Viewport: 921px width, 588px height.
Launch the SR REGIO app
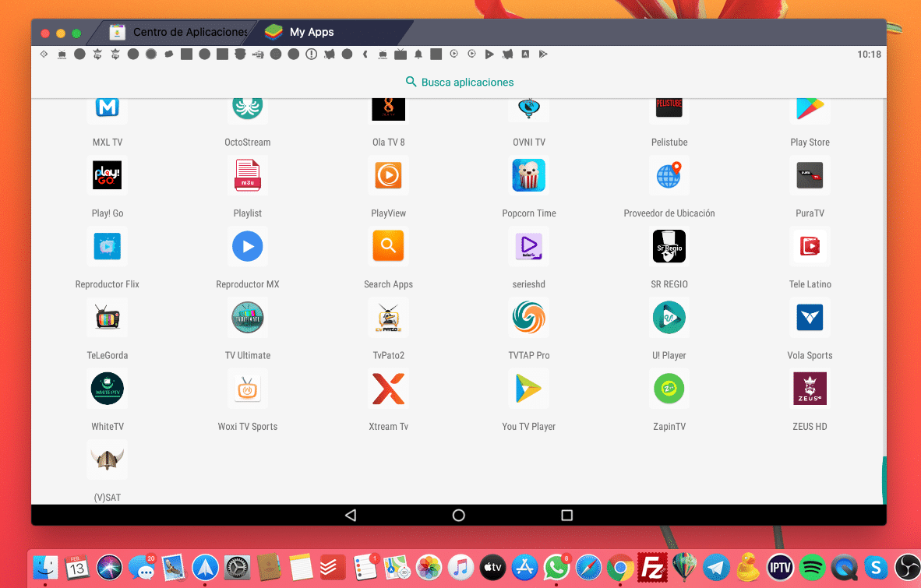[669, 247]
